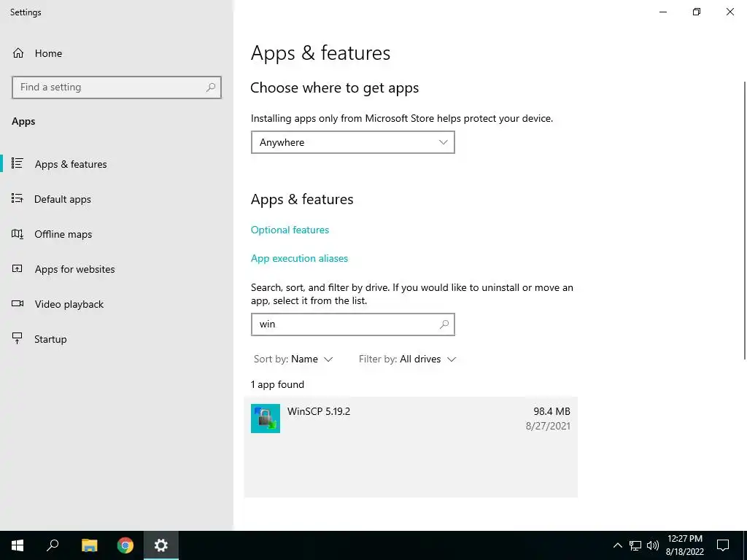
Task: Click the volume speaker tray icon
Action: point(653,545)
